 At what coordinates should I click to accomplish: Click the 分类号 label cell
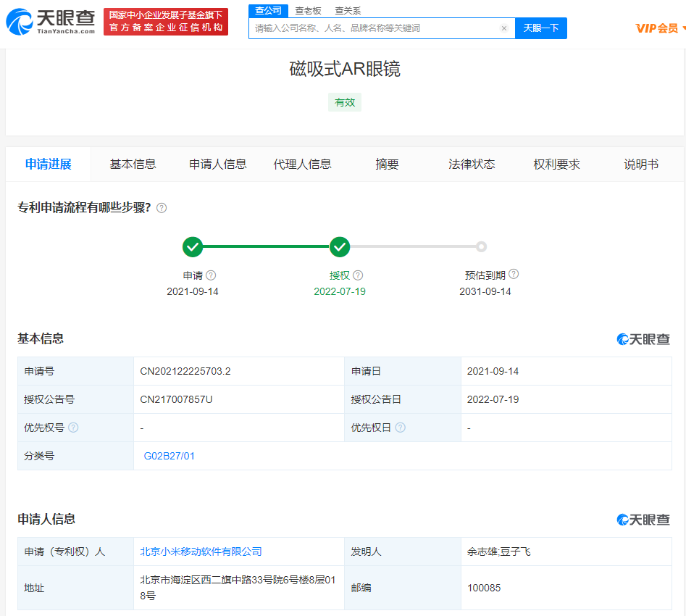click(75, 456)
